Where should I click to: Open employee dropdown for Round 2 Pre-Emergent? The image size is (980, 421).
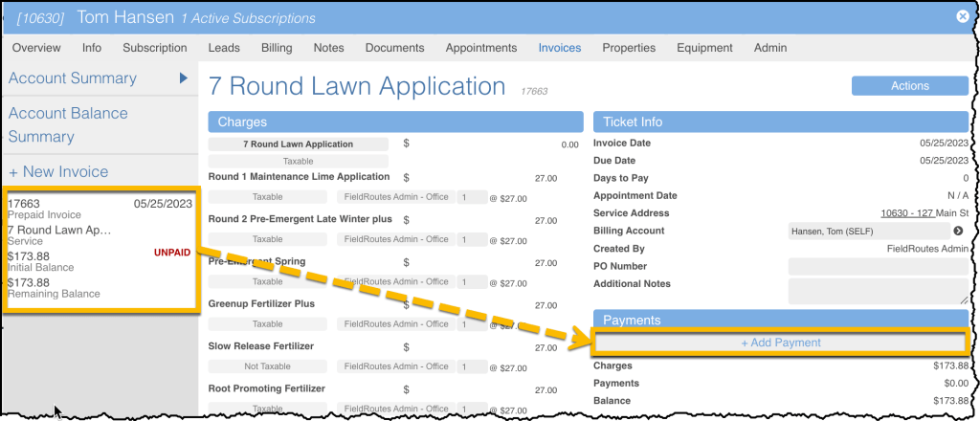click(x=395, y=239)
